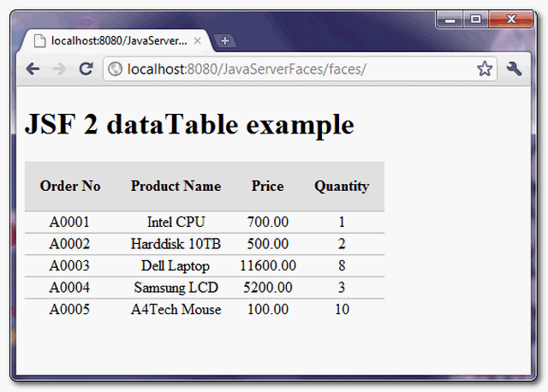Viewport: 548px width, 392px height.
Task: Click the price 5200.00
Action: pos(268,288)
